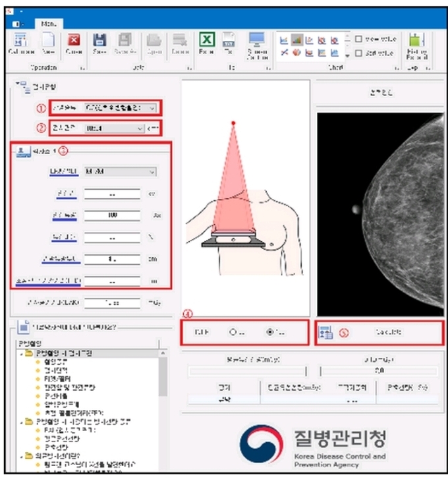This screenshot has height=479, width=448.
Task: Collapse the first folder in the tree list
Action: coord(22,354)
